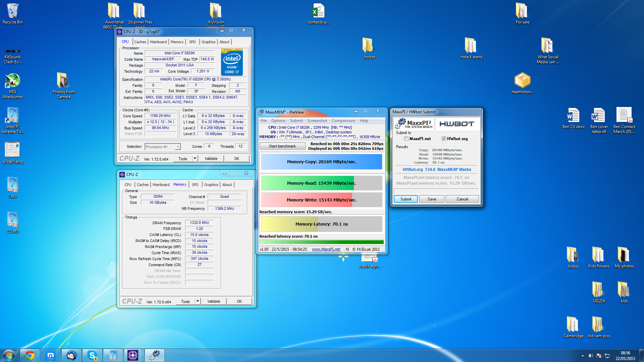Click the Windows Start orb

pos(9,355)
